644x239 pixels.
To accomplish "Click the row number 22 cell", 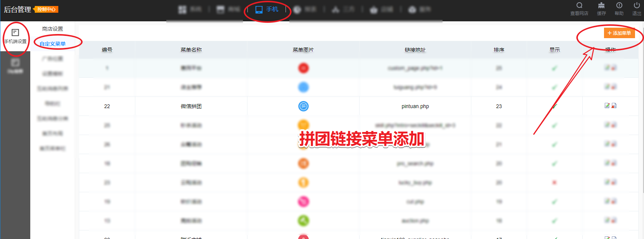I will (107, 106).
